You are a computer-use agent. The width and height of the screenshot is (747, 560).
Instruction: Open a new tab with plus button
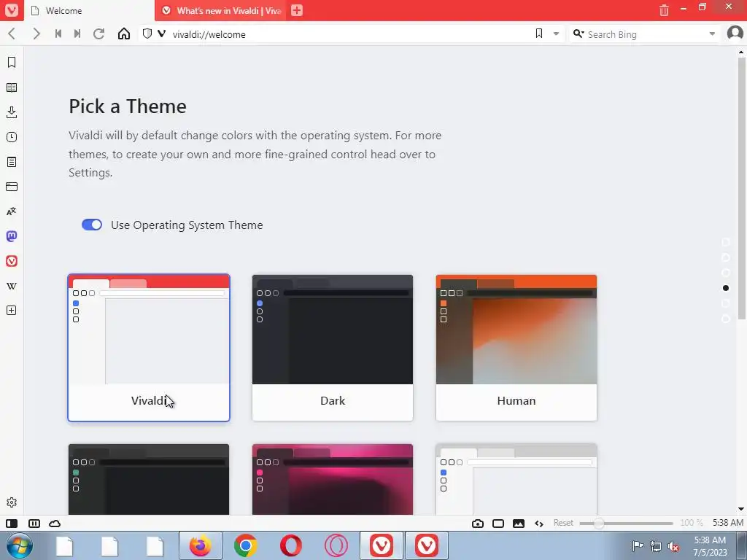(297, 10)
